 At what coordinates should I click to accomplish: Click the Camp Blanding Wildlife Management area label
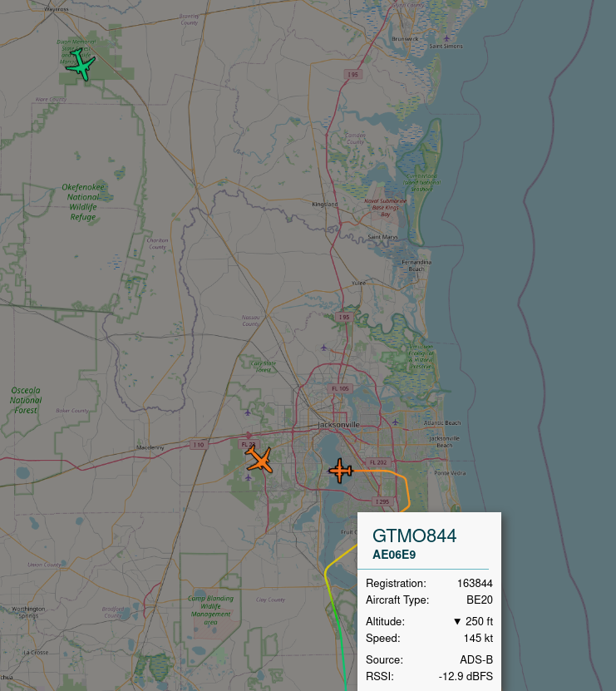click(210, 610)
